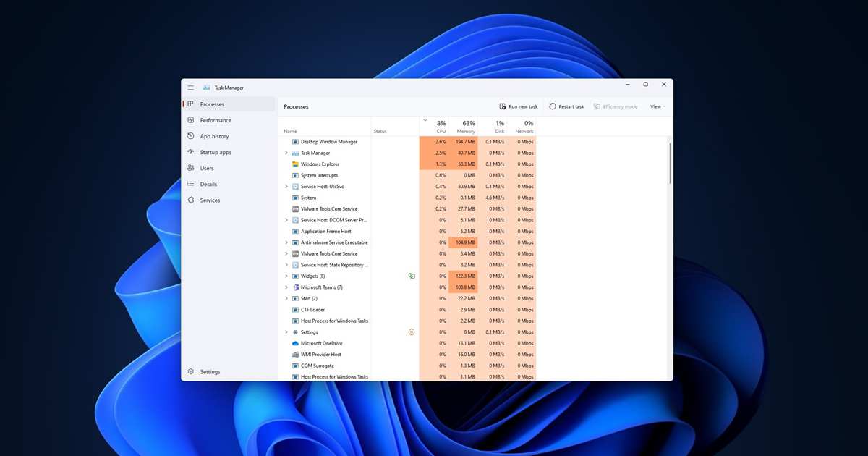The width and height of the screenshot is (868, 456).
Task: Open the View dropdown menu
Action: (x=658, y=106)
